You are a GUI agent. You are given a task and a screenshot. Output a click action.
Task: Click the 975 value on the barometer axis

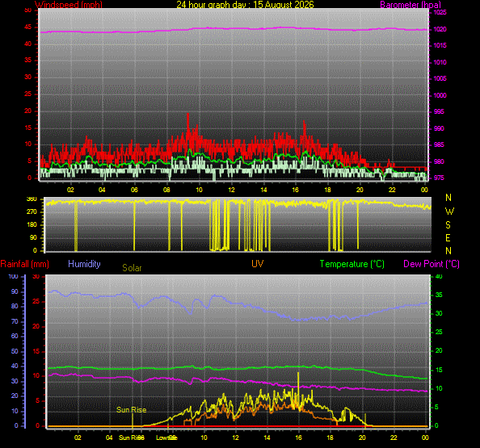pyautogui.click(x=439, y=178)
